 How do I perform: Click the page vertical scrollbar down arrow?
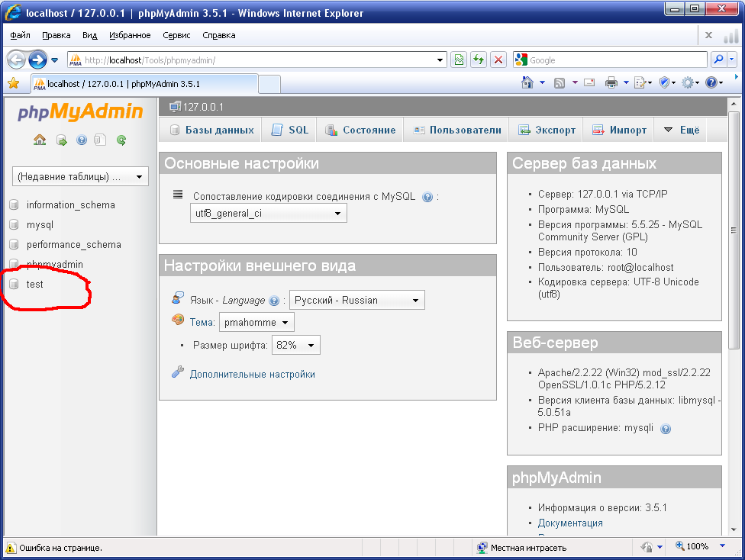734,529
